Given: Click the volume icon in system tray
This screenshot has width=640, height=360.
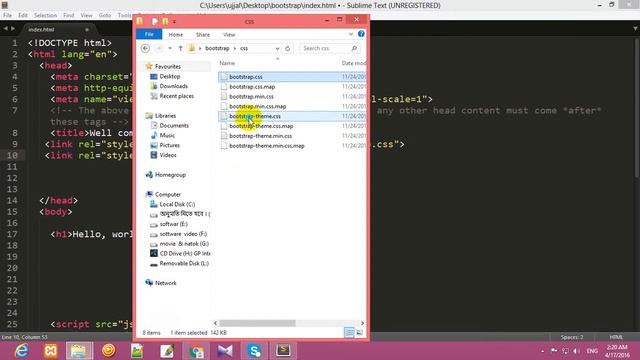Looking at the screenshot, I should pyautogui.click(x=576, y=351).
